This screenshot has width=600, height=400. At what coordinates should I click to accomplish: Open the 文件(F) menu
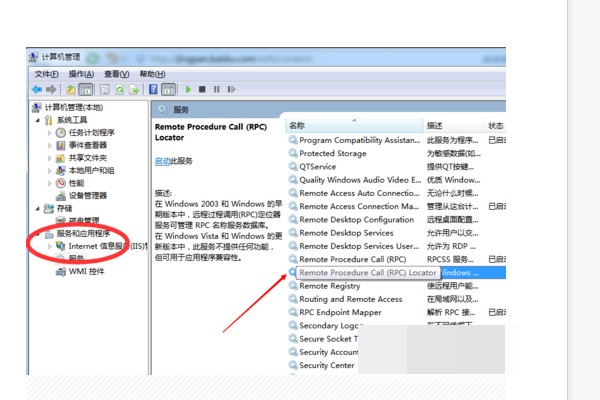coord(47,74)
